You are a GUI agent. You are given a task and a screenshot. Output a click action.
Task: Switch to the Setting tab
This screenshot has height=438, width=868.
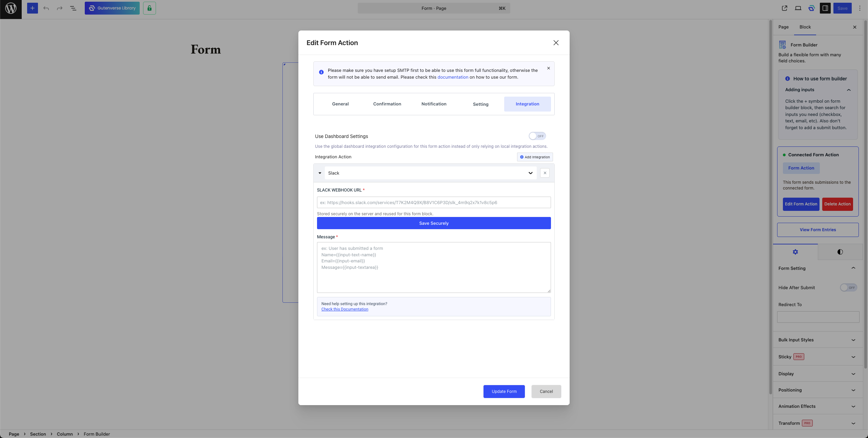pyautogui.click(x=481, y=104)
